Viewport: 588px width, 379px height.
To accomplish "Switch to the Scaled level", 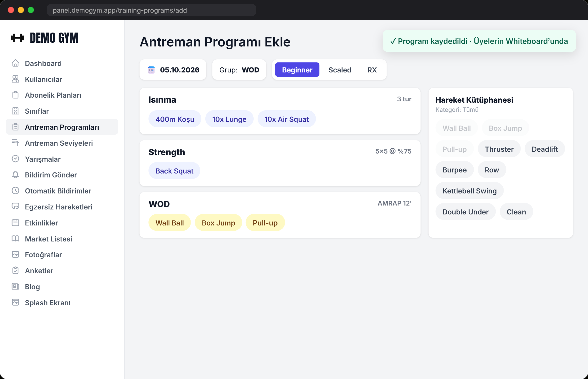I will click(x=340, y=70).
